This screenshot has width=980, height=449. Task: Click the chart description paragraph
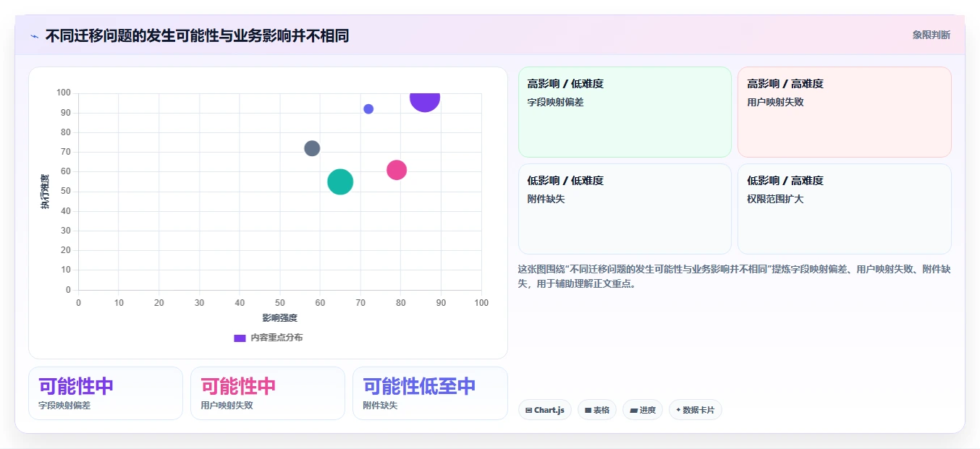pyautogui.click(x=734, y=276)
